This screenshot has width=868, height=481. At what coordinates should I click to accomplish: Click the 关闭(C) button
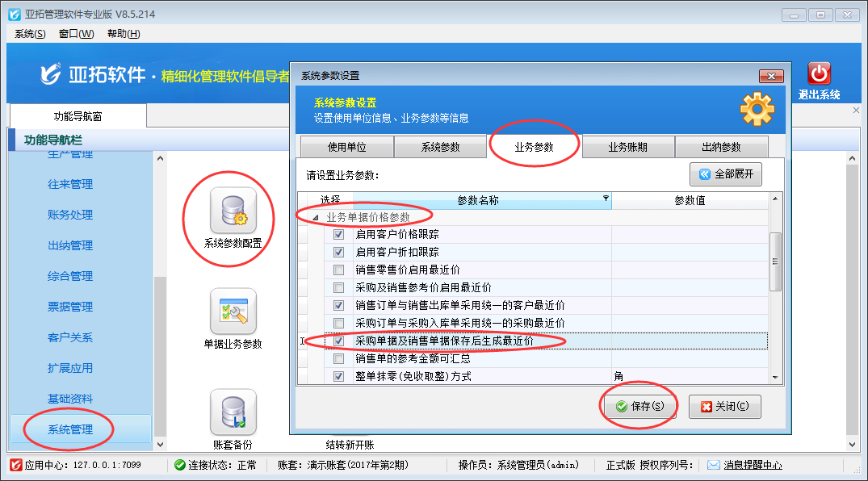click(x=724, y=407)
